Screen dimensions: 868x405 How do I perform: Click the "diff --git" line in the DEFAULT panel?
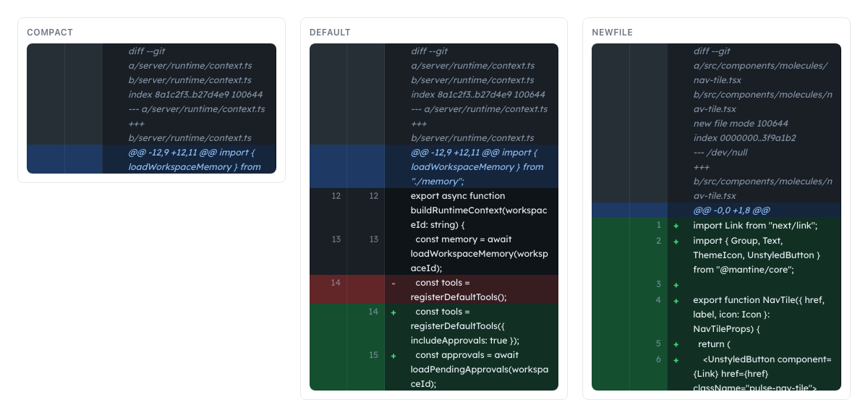[430, 51]
